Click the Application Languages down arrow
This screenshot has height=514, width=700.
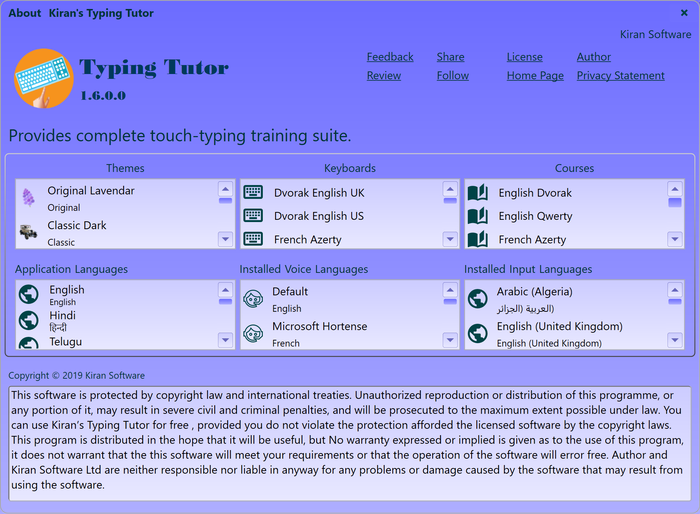(225, 340)
